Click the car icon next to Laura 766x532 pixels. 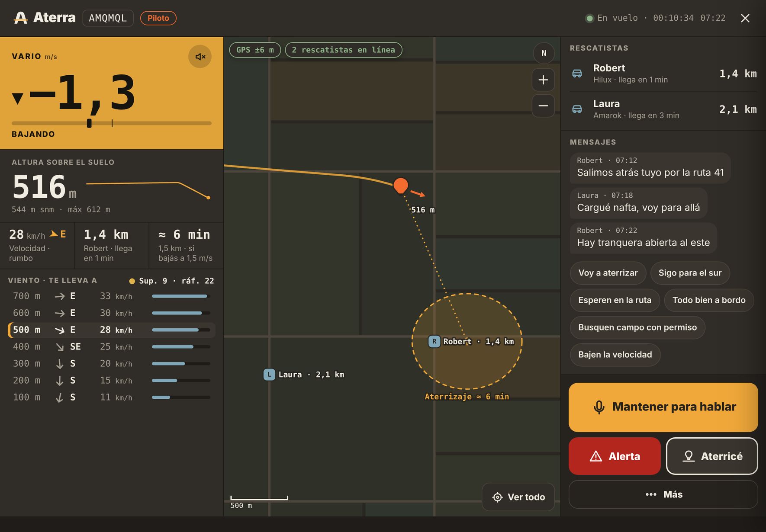point(577,109)
